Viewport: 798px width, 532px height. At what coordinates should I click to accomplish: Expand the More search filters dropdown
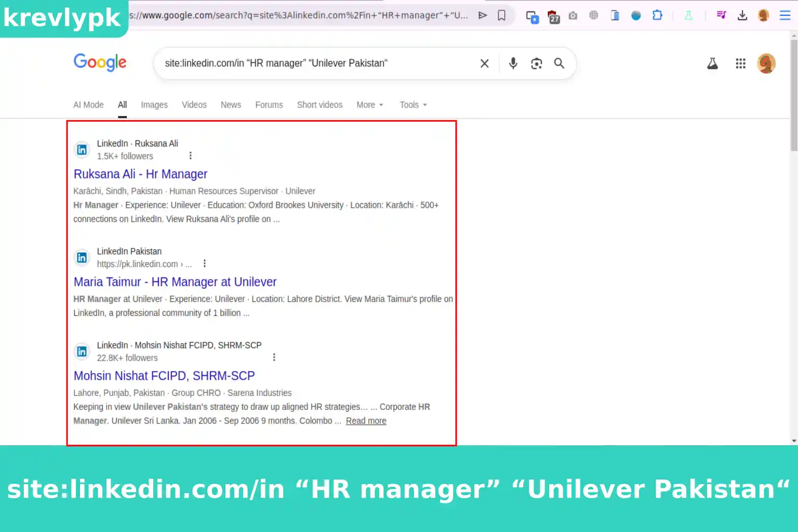[370, 105]
